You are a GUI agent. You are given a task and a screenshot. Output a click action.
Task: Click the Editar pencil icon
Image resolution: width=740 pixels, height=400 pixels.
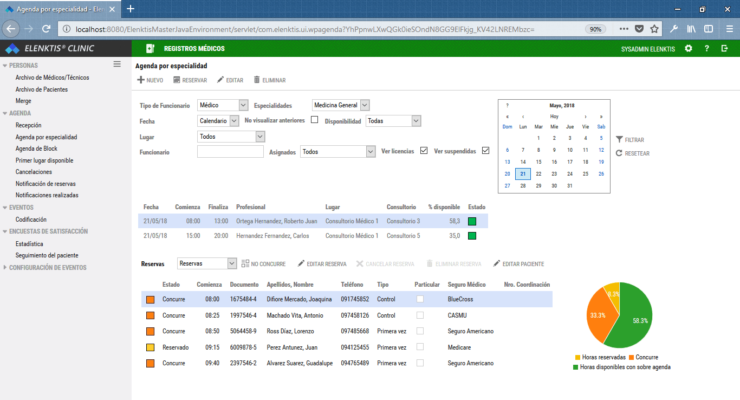[x=220, y=79]
